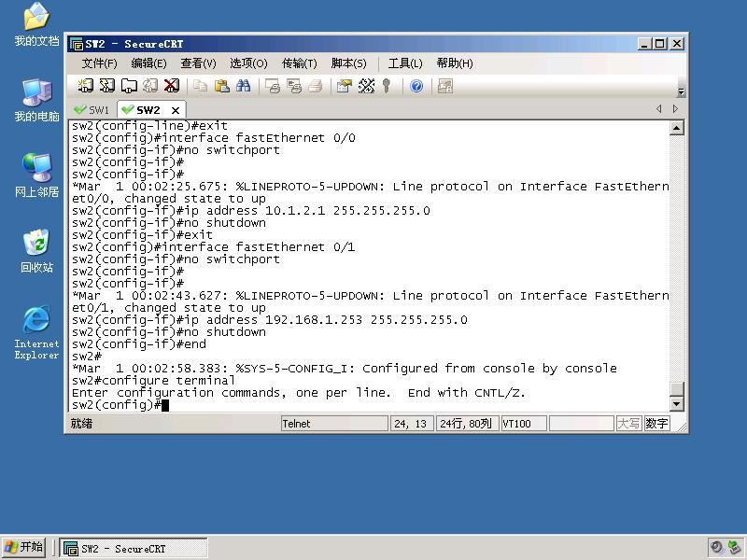
Task: Click the Disconnect red X icon
Action: click(172, 86)
